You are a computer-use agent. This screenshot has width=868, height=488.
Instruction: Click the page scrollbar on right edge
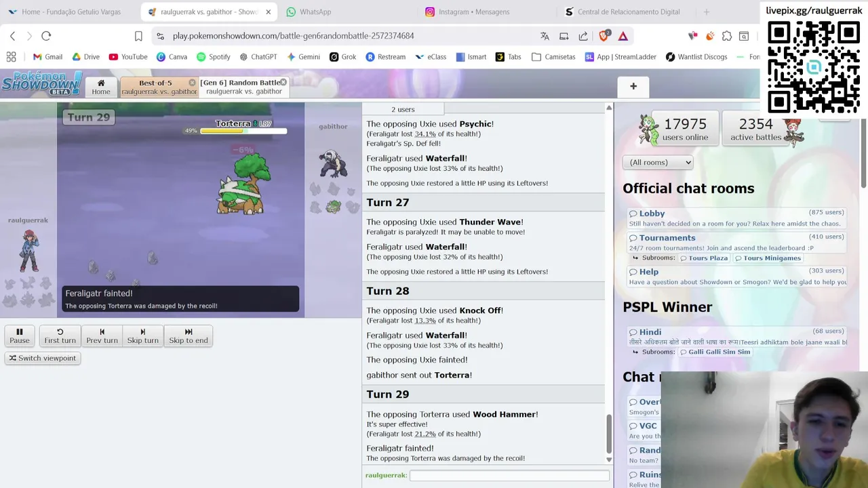864,154
